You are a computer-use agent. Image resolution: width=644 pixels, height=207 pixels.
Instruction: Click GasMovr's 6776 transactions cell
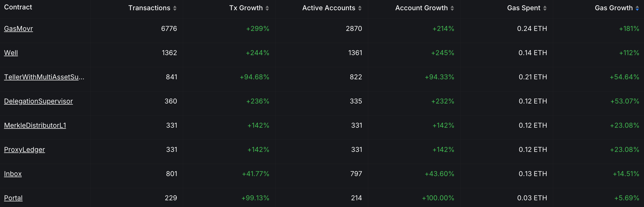click(x=169, y=28)
